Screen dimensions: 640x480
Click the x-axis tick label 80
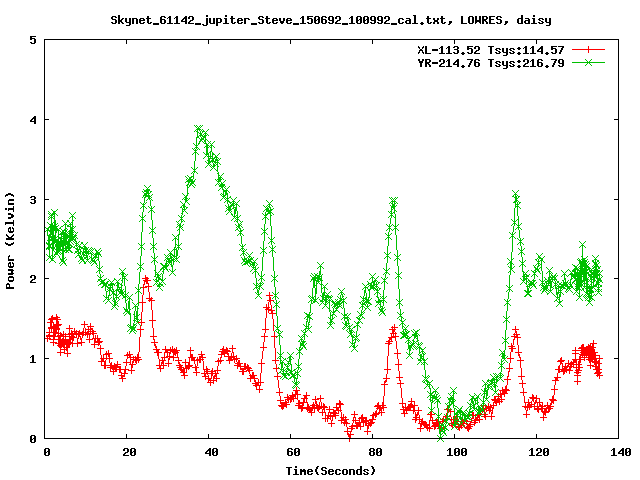pos(374,452)
